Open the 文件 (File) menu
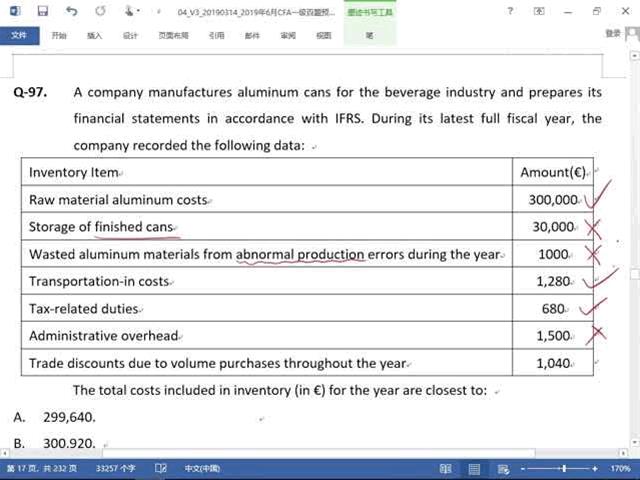The height and width of the screenshot is (480, 640). point(20,36)
